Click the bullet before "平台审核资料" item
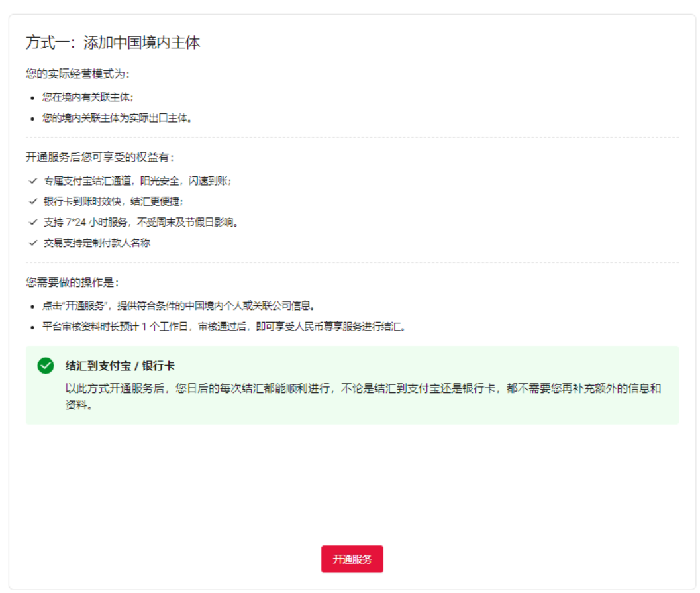Image resolution: width=700 pixels, height=593 pixels. pos(31,326)
